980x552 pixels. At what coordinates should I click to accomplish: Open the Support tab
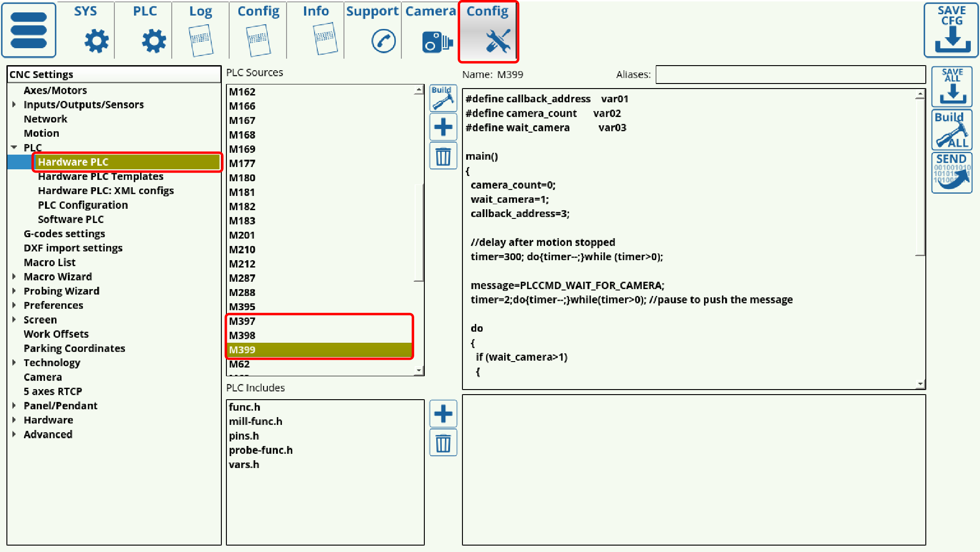point(372,30)
